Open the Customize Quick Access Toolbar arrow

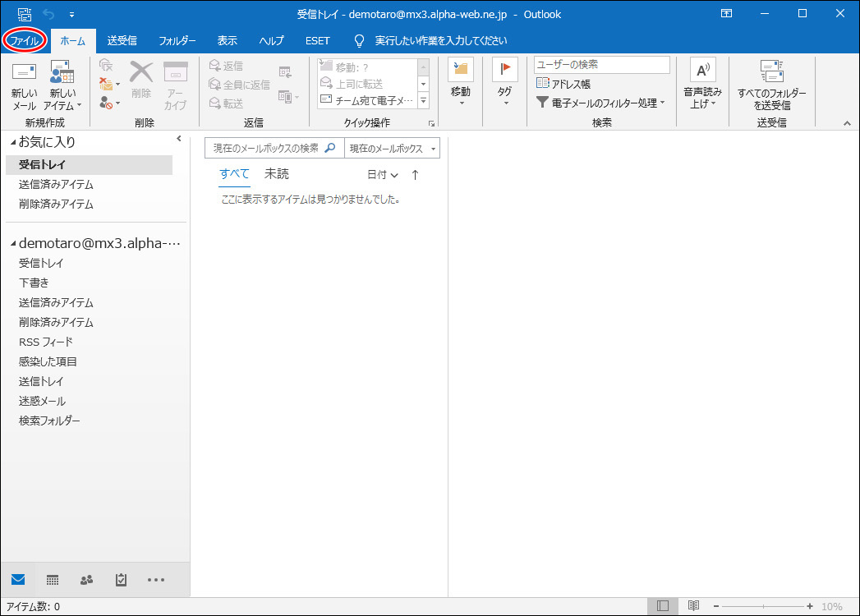click(x=71, y=15)
